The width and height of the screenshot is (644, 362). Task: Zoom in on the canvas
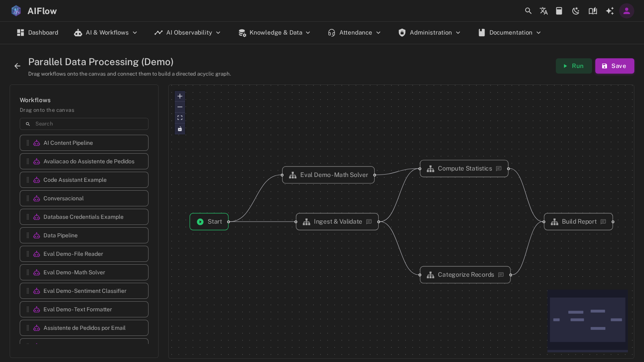coord(180,96)
